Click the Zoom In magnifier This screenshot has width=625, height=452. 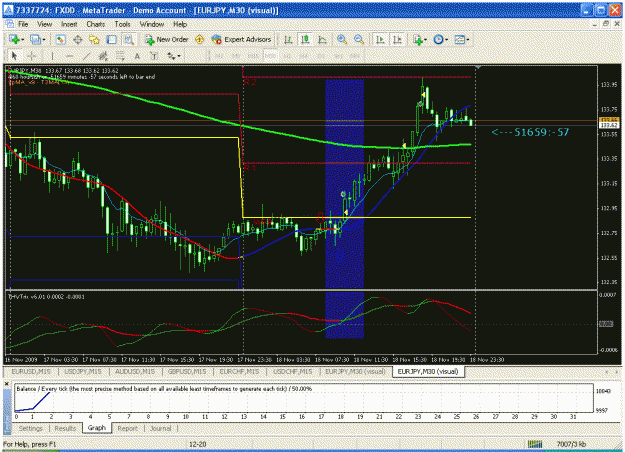pos(342,39)
